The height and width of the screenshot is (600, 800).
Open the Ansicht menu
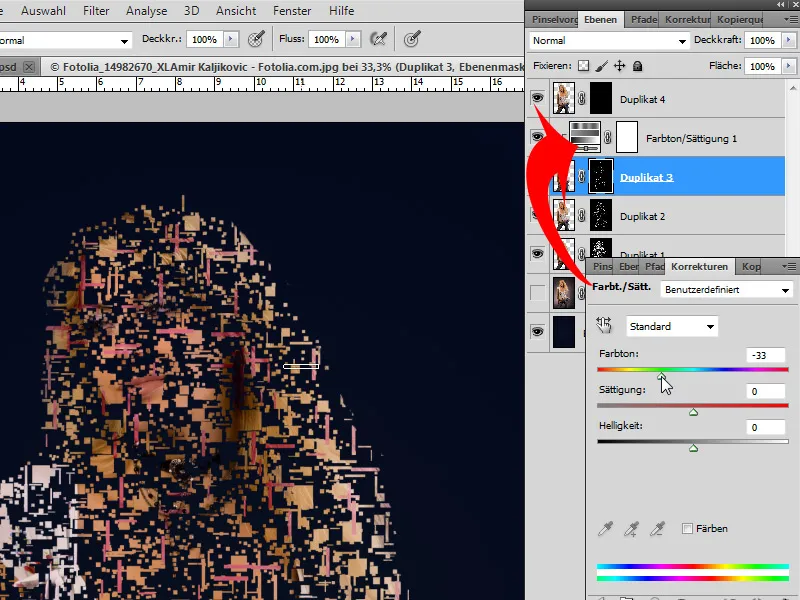pos(236,11)
